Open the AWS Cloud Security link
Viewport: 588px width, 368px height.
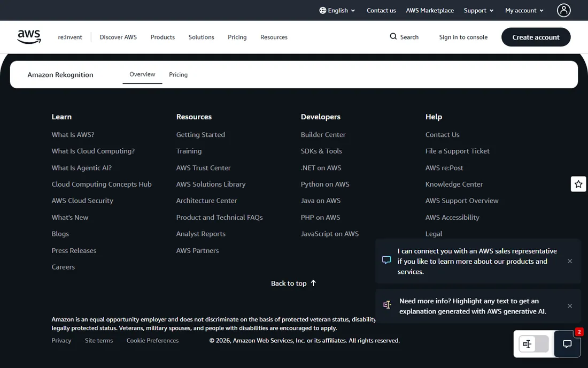[x=82, y=201]
